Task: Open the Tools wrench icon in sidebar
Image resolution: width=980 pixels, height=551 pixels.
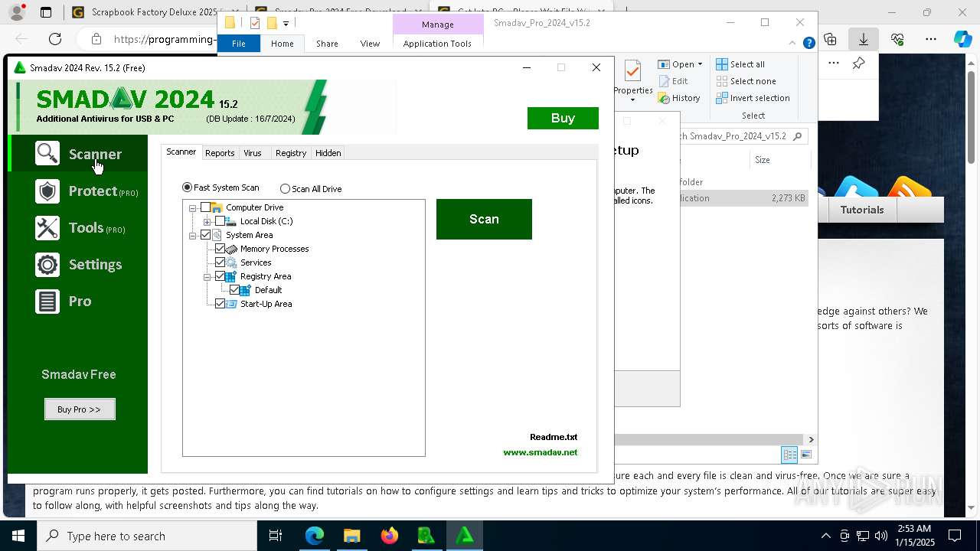Action: coord(47,227)
